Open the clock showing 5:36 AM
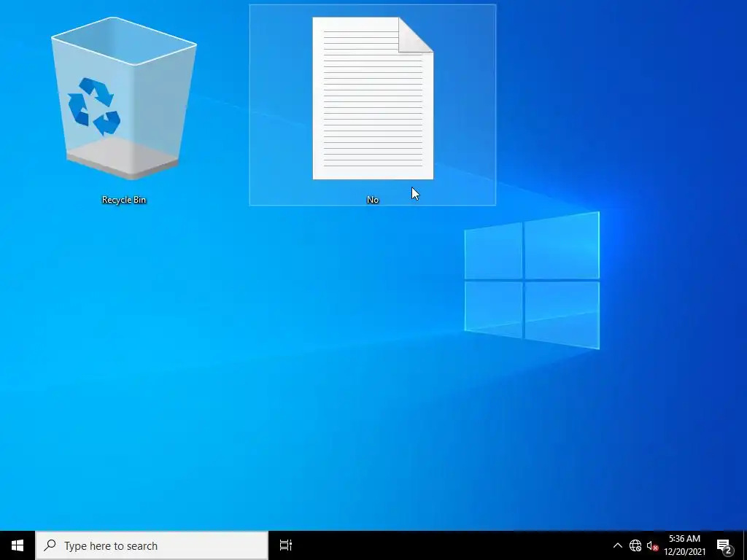 [x=684, y=545]
